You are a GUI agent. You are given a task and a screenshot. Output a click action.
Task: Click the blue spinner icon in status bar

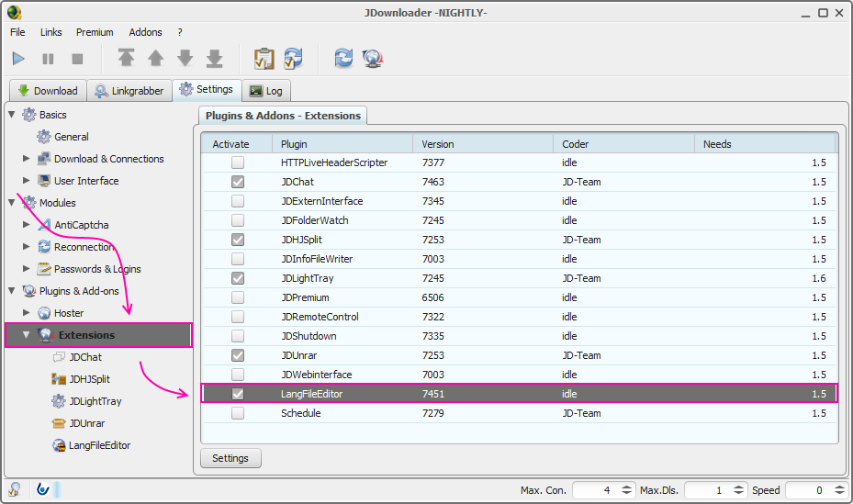point(42,489)
